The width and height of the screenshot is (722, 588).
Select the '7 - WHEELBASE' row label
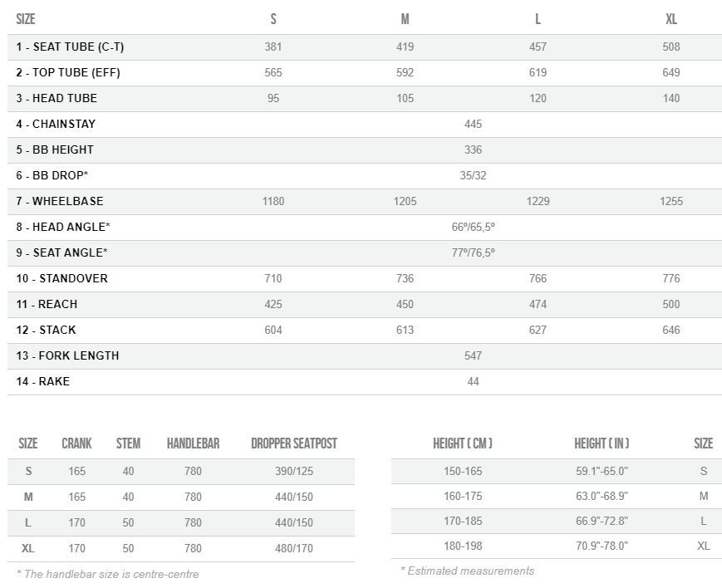coord(60,202)
